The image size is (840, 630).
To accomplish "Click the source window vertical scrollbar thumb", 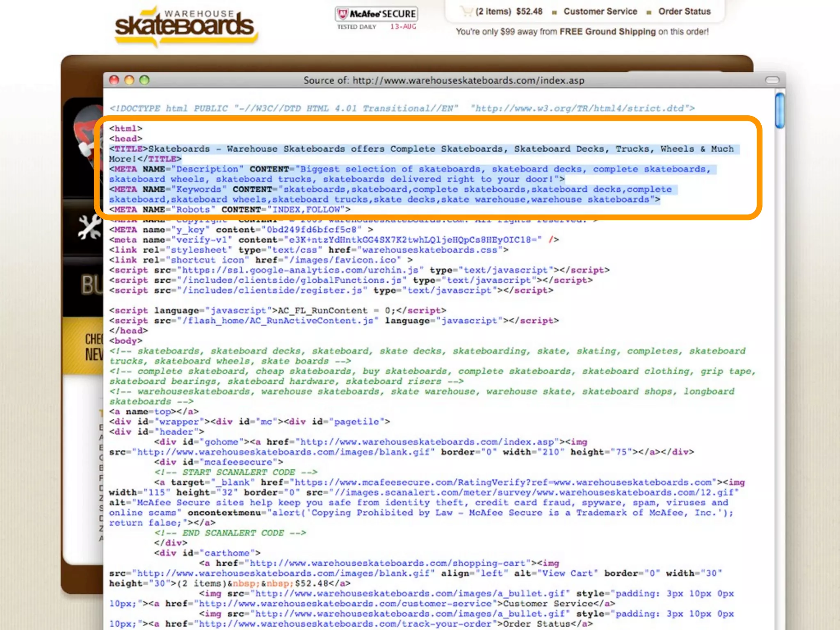I will (779, 110).
